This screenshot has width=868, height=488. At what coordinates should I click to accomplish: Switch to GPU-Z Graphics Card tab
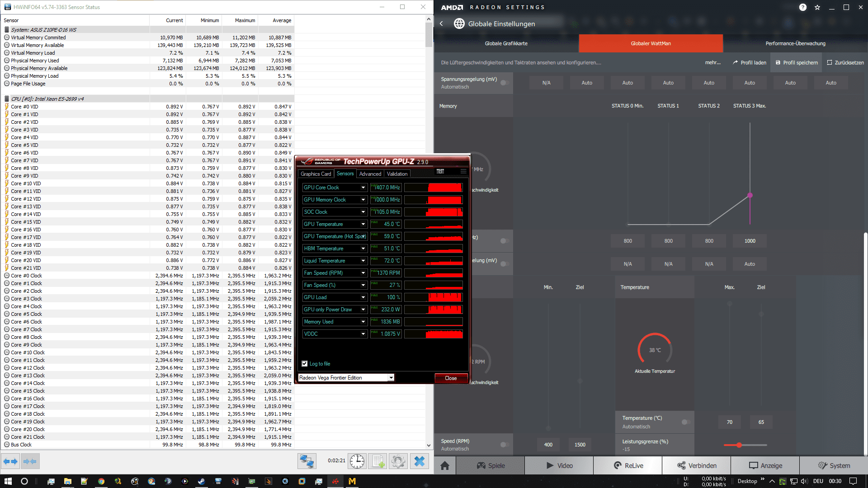point(316,174)
